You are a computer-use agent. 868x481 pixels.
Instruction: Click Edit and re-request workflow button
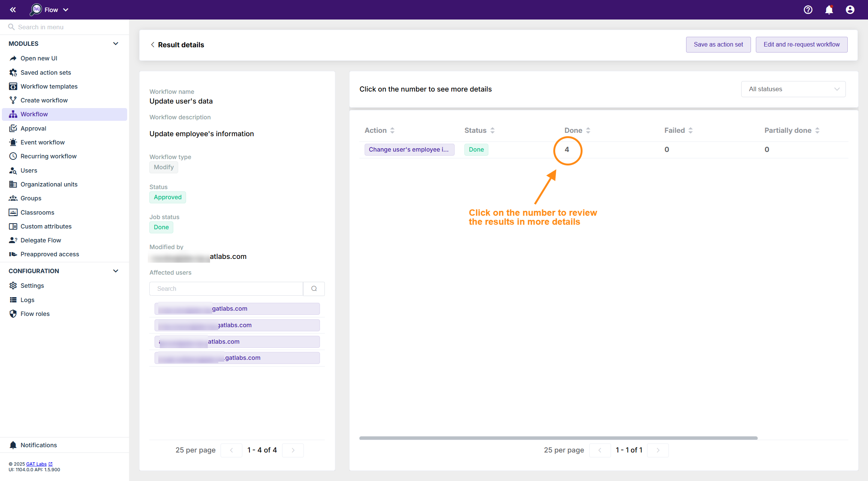click(x=801, y=44)
